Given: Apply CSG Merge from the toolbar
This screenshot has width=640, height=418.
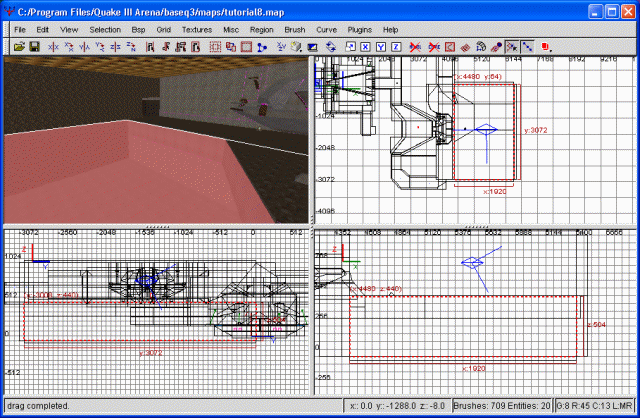Looking at the screenshot, I should (231, 47).
